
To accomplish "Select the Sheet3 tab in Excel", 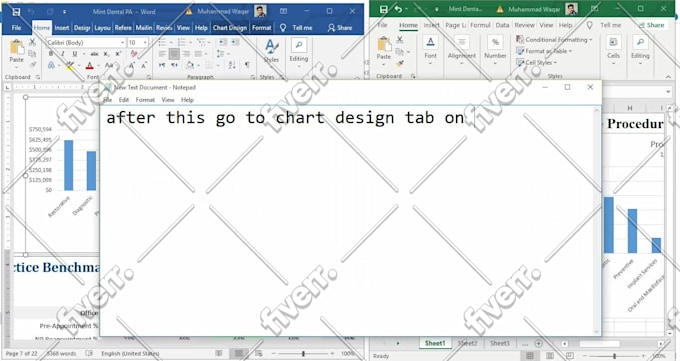I will click(x=500, y=343).
